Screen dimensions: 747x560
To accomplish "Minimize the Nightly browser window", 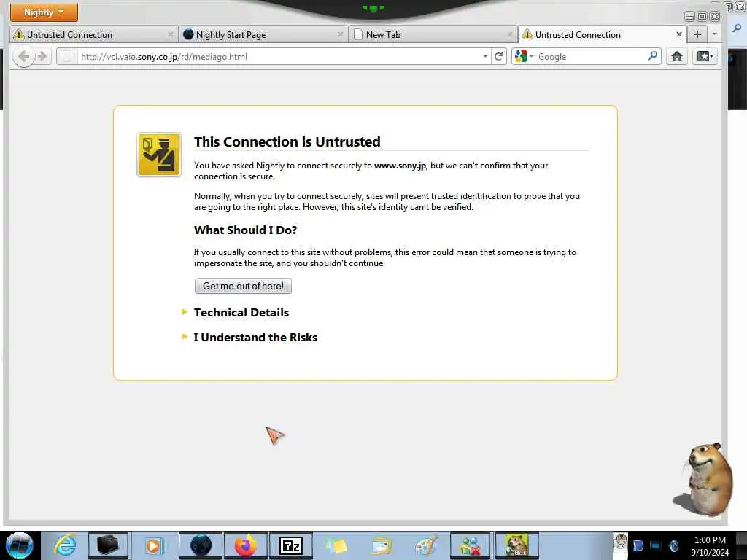I will point(689,17).
